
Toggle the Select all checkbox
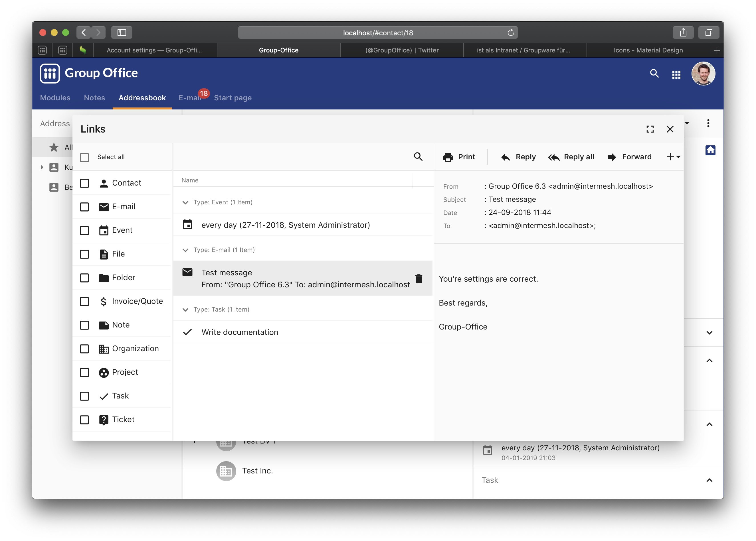[85, 157]
